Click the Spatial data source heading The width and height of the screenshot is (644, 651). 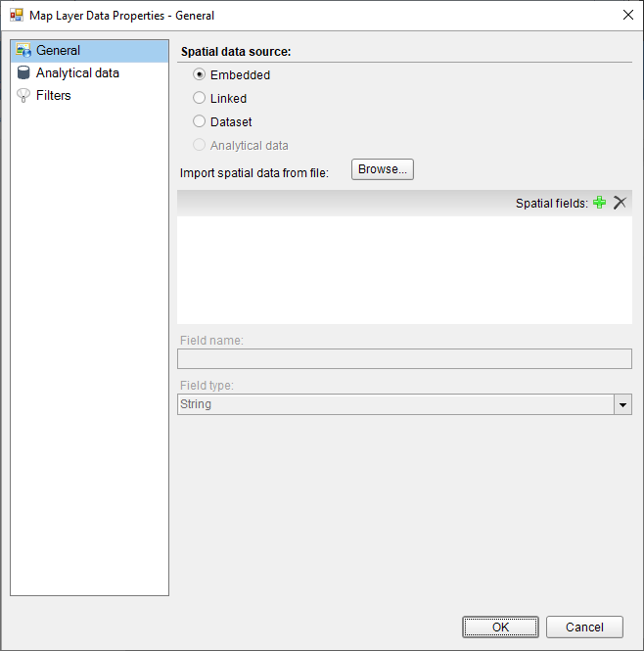[x=236, y=52]
